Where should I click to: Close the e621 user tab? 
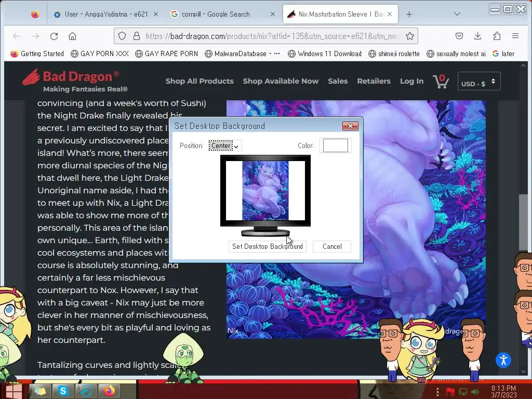[x=156, y=14]
